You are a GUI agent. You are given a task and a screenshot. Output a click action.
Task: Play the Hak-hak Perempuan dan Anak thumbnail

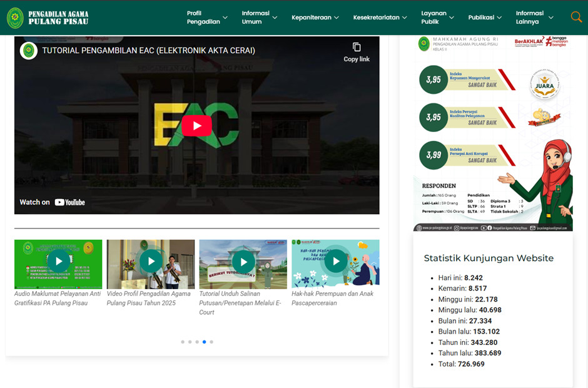click(x=335, y=262)
